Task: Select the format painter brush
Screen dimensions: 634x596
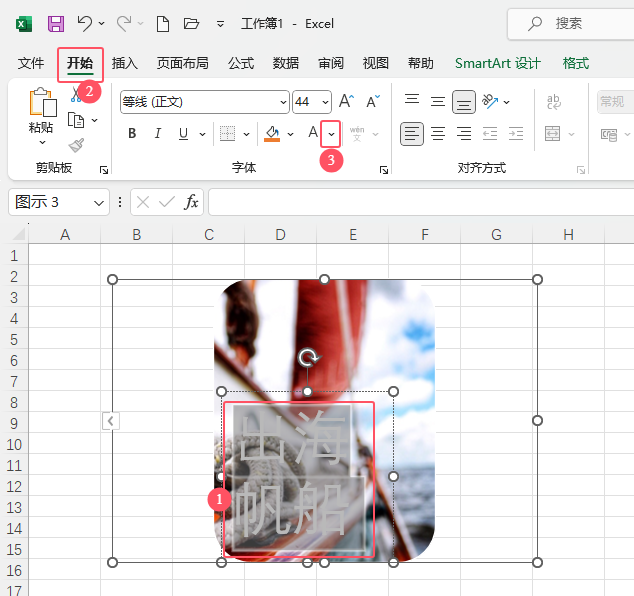Action: [76, 145]
